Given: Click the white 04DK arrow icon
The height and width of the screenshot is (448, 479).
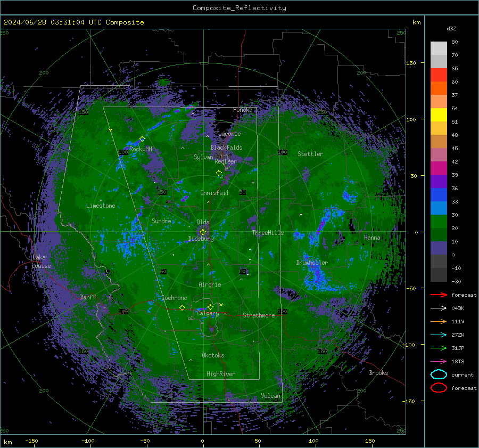Looking at the screenshot, I should click(439, 308).
